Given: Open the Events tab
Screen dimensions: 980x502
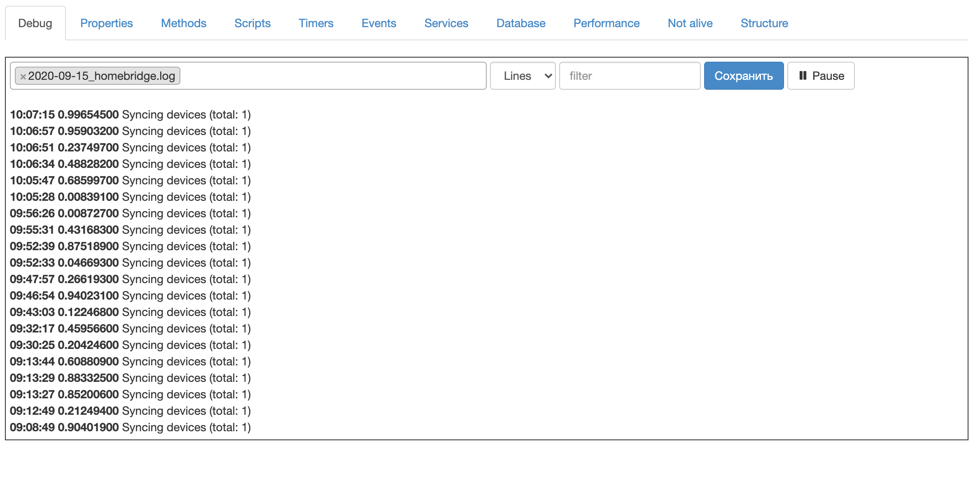Looking at the screenshot, I should coord(378,23).
